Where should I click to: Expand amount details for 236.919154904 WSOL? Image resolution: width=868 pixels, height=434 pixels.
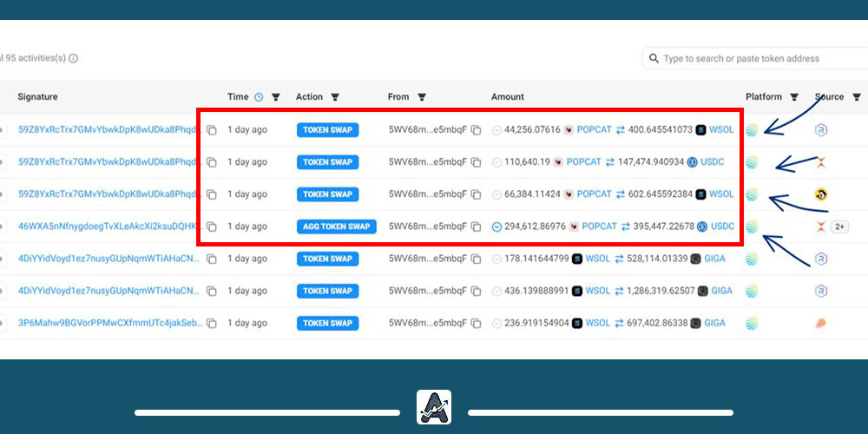pyautogui.click(x=496, y=323)
